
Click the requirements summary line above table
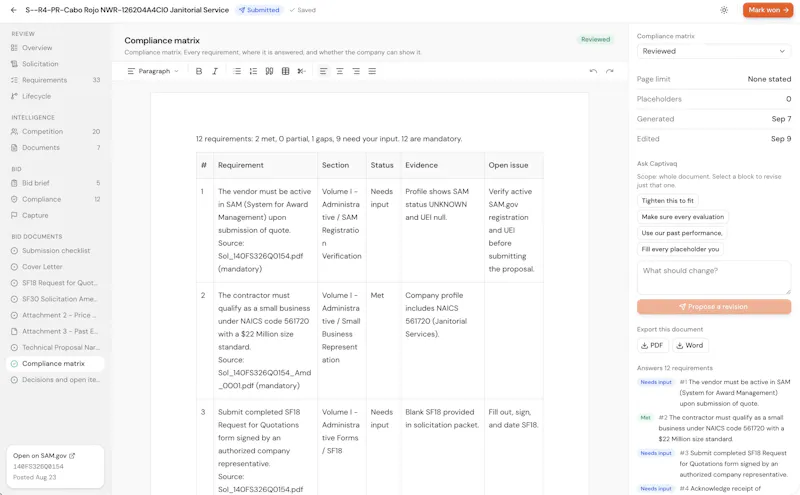(329, 139)
